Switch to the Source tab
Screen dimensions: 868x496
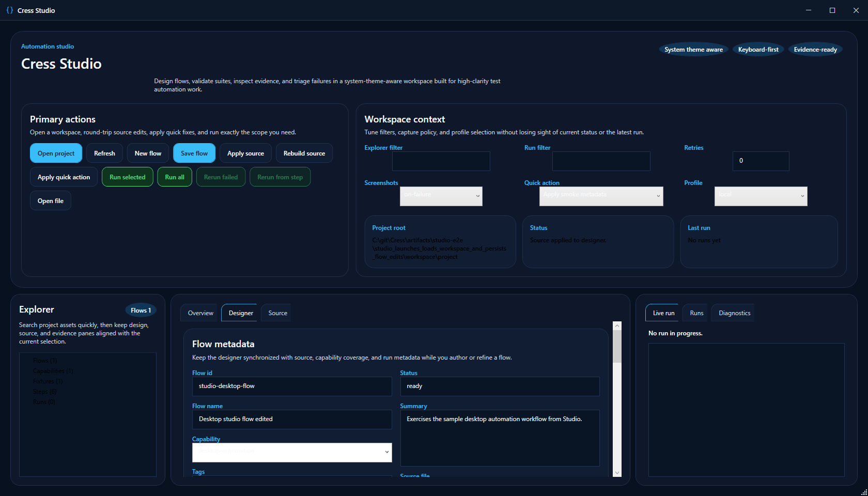click(277, 313)
